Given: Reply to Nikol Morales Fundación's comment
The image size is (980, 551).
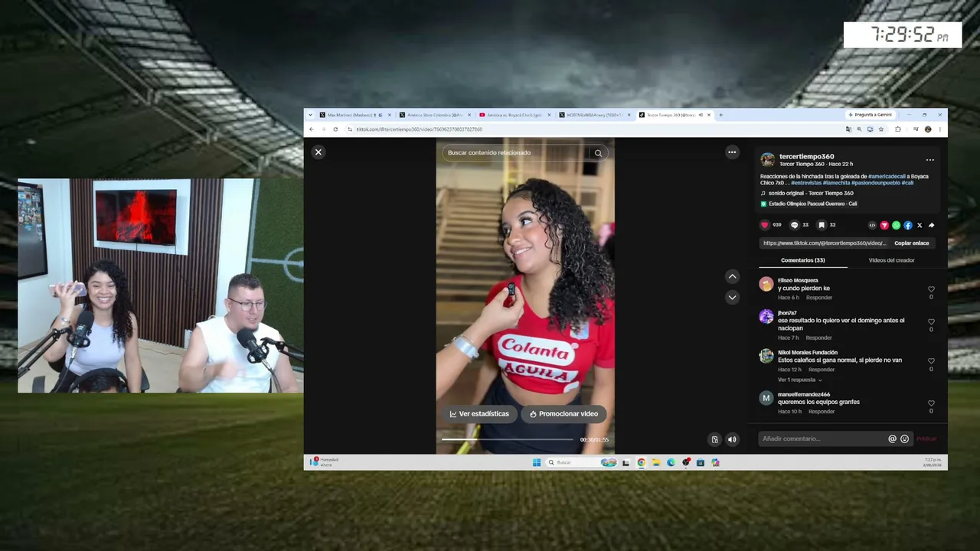Looking at the screenshot, I should 822,370.
